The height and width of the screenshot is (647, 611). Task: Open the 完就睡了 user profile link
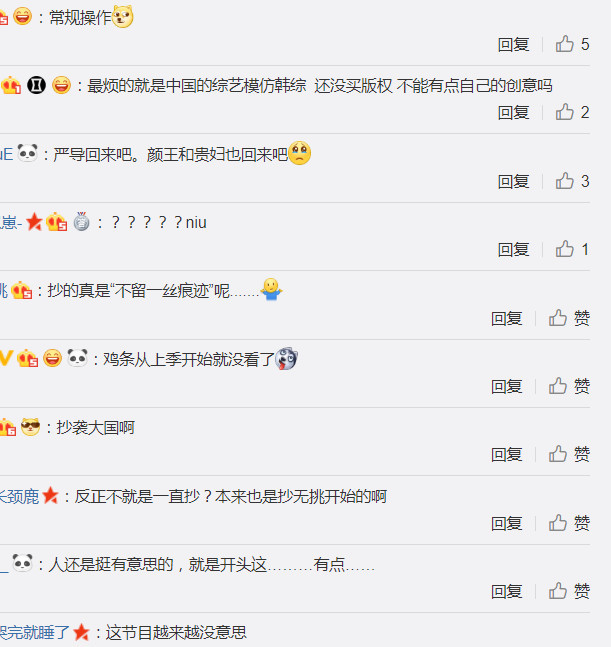(35, 632)
